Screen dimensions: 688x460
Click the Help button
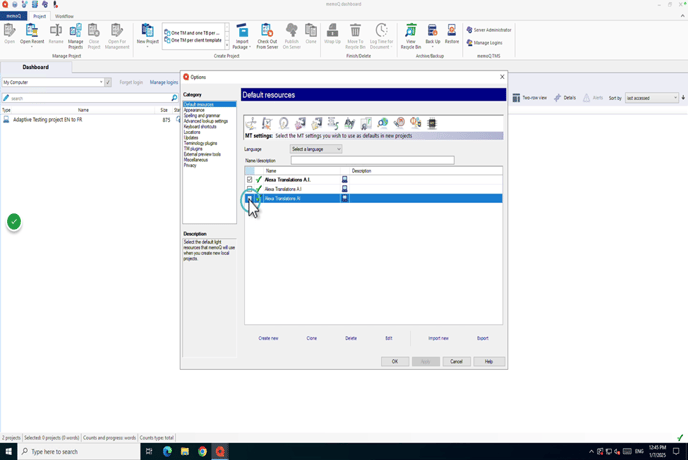tap(489, 361)
